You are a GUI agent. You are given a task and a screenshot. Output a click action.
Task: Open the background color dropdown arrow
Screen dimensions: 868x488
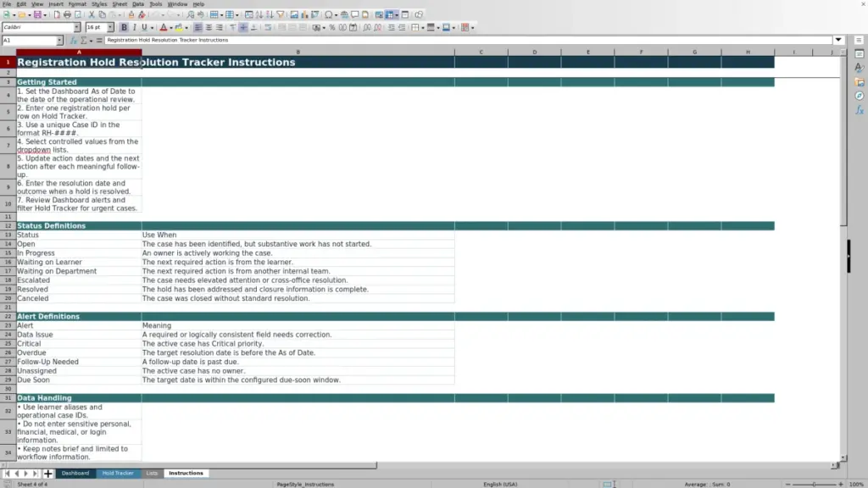click(186, 28)
